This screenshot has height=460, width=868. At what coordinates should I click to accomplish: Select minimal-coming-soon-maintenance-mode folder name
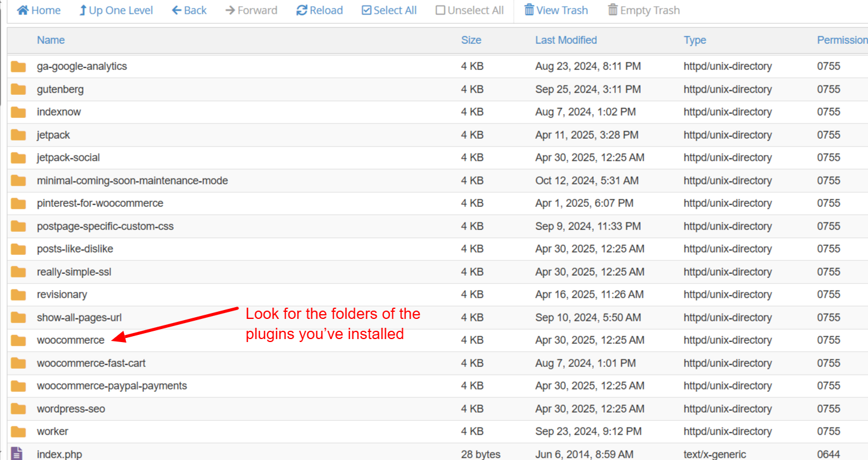[x=132, y=180]
